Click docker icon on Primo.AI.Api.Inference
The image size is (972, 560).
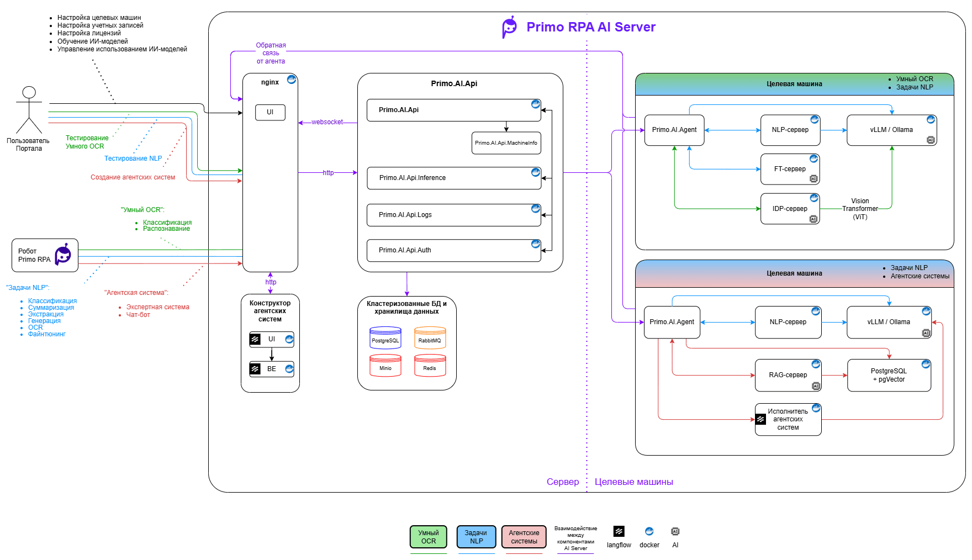[535, 172]
